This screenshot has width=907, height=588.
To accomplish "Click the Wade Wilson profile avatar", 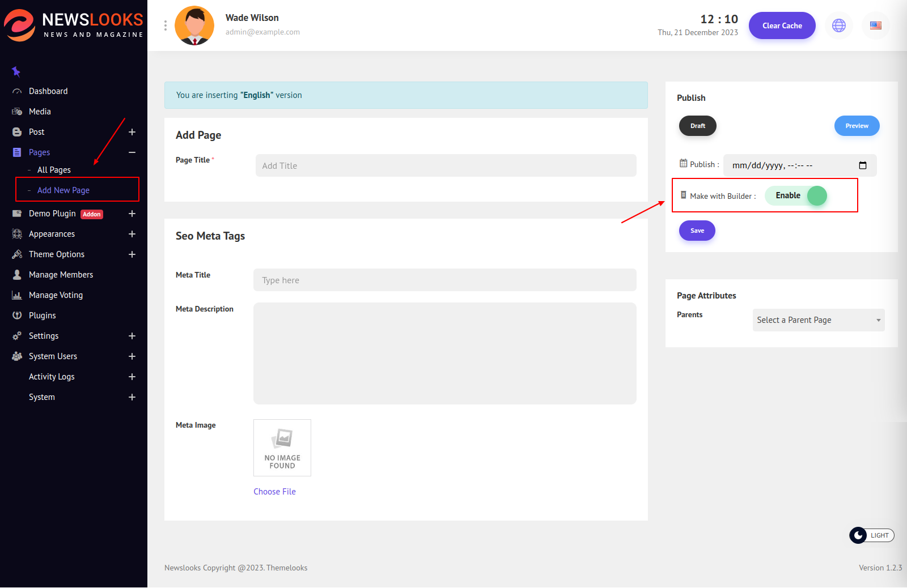I will (194, 25).
